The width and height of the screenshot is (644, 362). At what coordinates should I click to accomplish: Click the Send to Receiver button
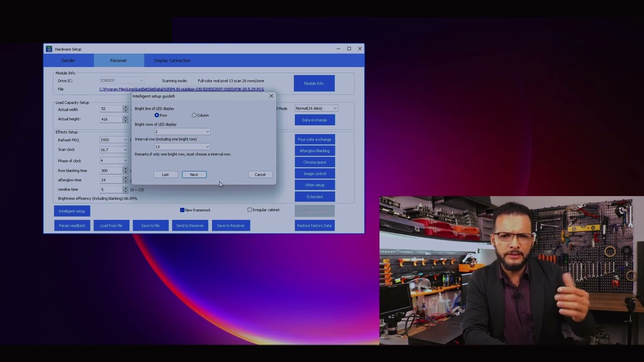pyautogui.click(x=190, y=225)
